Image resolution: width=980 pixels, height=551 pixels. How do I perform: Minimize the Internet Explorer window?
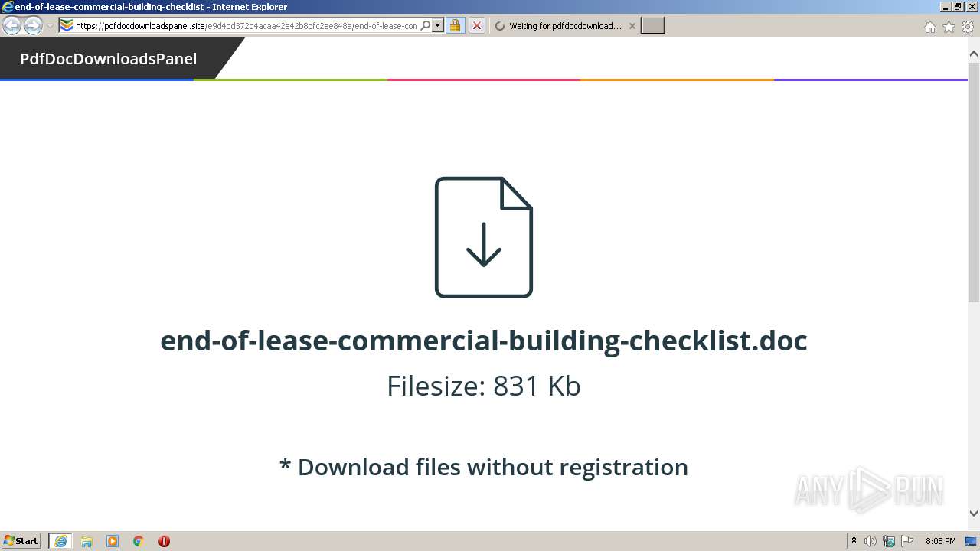(x=945, y=6)
